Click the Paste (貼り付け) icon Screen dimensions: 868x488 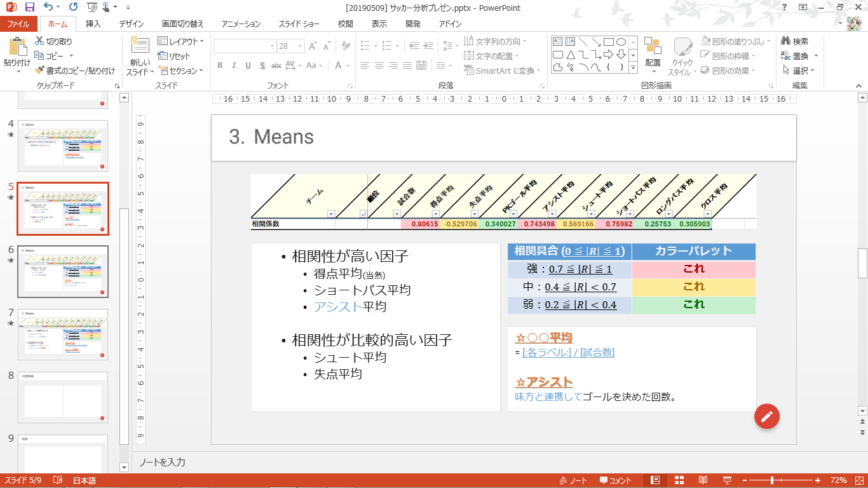[x=17, y=48]
